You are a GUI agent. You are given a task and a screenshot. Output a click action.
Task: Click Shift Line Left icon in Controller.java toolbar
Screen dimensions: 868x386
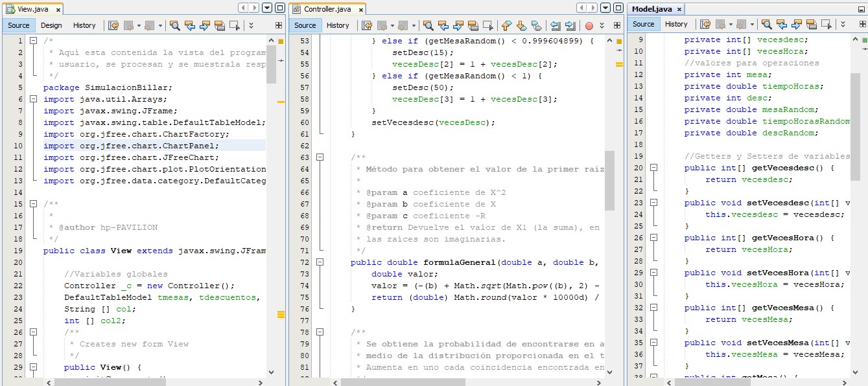556,26
